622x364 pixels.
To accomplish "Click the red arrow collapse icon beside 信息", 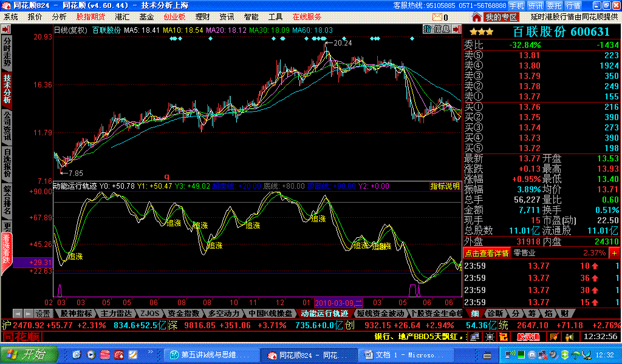I will click(457, 29).
